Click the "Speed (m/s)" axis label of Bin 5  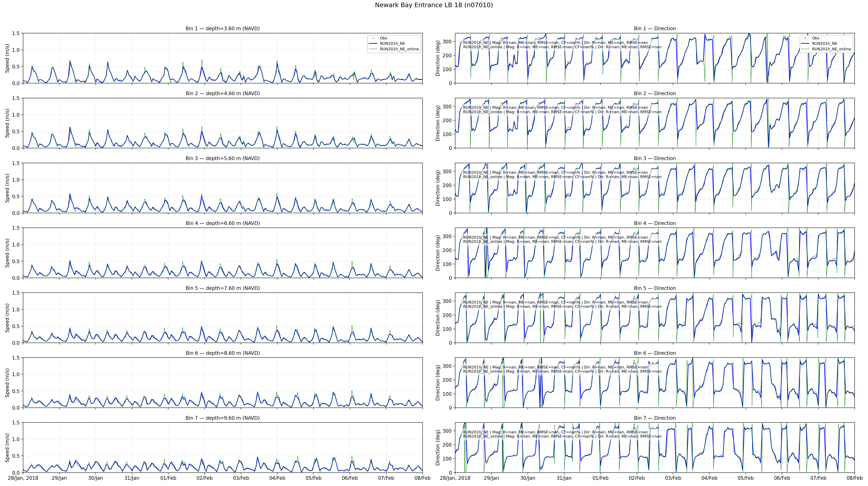[7, 318]
